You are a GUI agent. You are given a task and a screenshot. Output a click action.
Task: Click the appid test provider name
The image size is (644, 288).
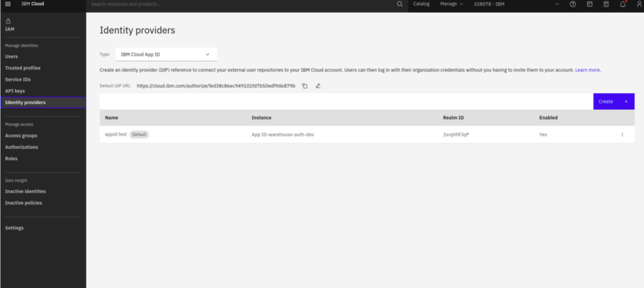[x=116, y=134]
